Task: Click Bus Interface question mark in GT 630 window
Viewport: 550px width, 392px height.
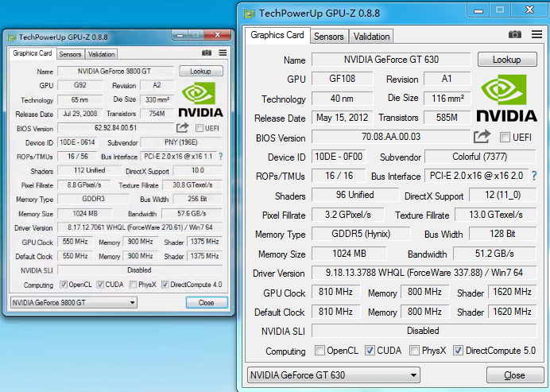Action: [x=534, y=176]
